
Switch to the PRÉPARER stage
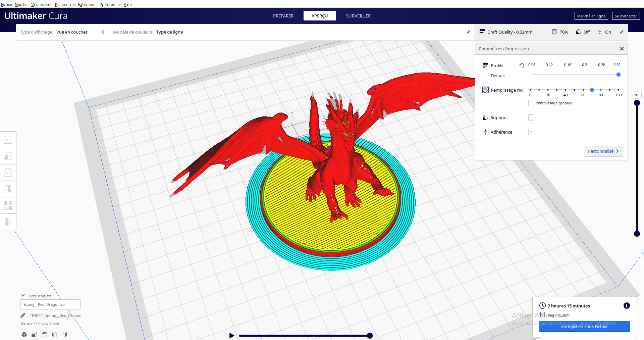pyautogui.click(x=283, y=16)
